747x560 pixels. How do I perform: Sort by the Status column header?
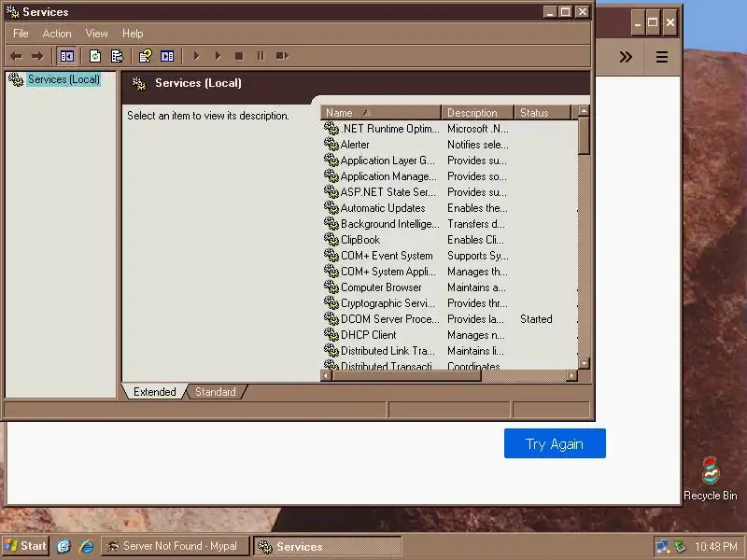click(543, 113)
